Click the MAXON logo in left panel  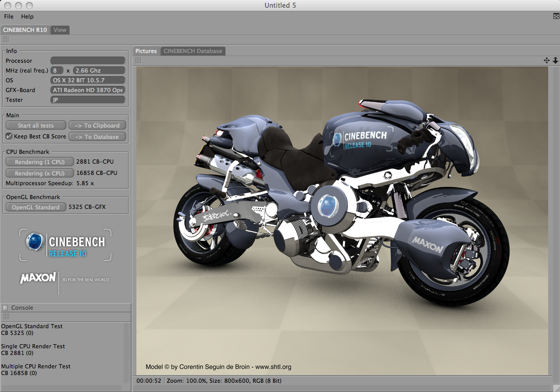[38, 278]
